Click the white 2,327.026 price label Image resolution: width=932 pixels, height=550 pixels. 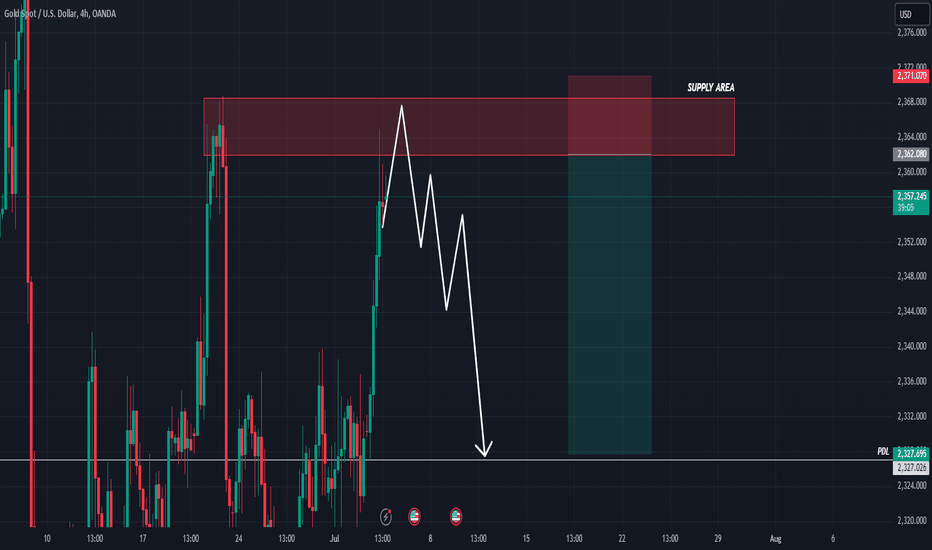(x=911, y=468)
